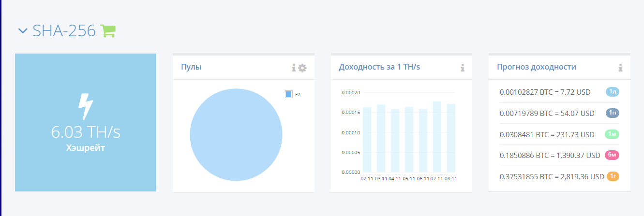This screenshot has height=216, width=644.
Task: Click the 03.11 bar in profitability chart
Action: click(381, 138)
